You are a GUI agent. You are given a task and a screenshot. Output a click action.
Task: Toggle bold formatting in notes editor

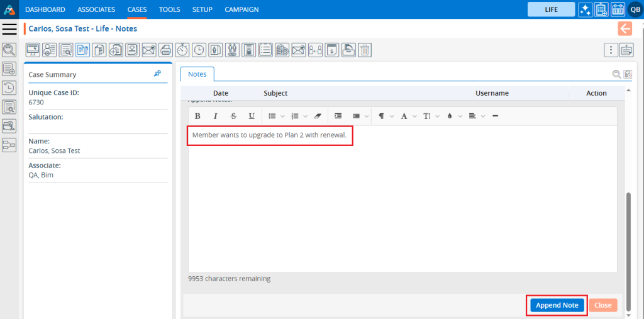tap(197, 116)
